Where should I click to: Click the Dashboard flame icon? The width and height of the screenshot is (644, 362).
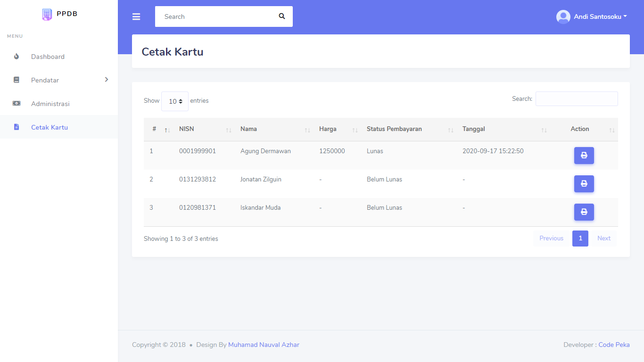[17, 57]
